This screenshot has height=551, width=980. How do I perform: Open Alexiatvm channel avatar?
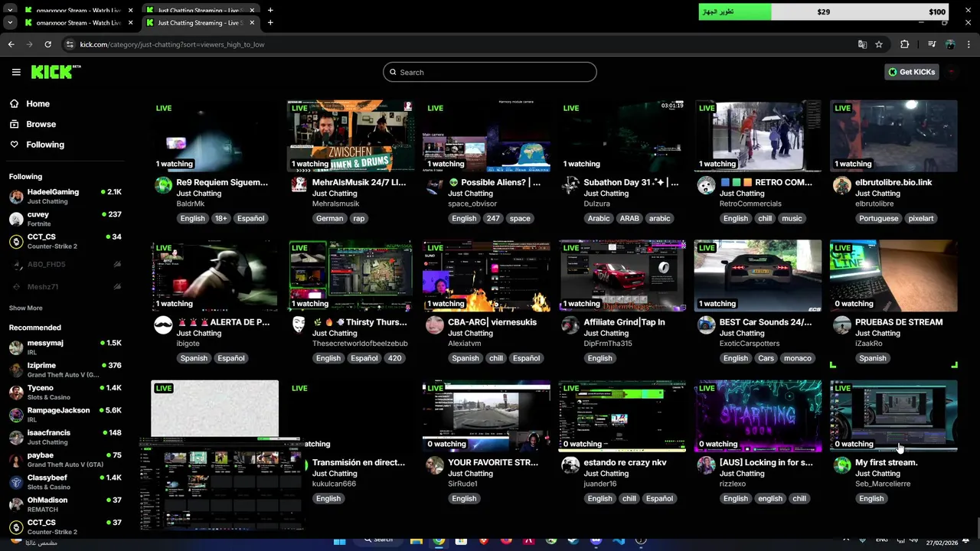click(x=435, y=325)
